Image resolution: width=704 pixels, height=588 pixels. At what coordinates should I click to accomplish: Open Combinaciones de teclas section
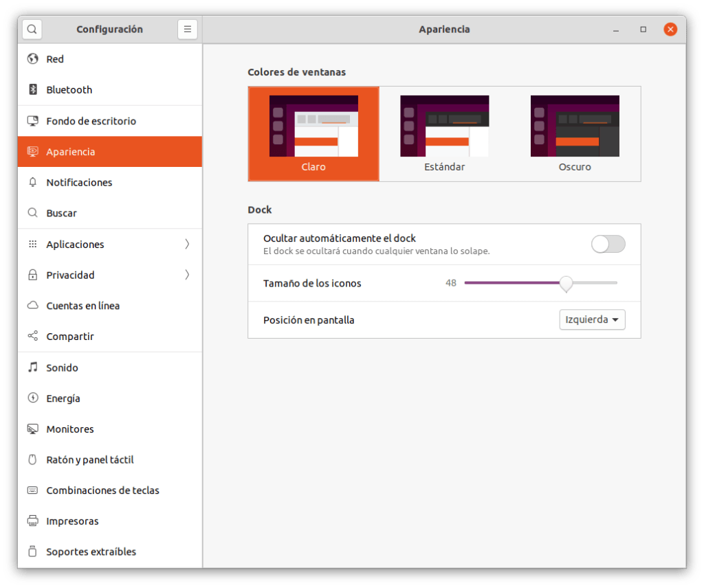(102, 490)
